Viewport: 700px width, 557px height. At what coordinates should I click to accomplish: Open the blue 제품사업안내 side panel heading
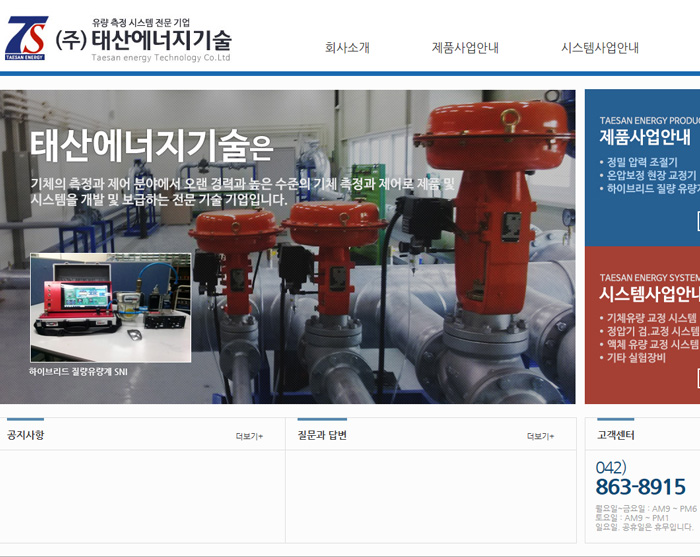[x=645, y=137]
